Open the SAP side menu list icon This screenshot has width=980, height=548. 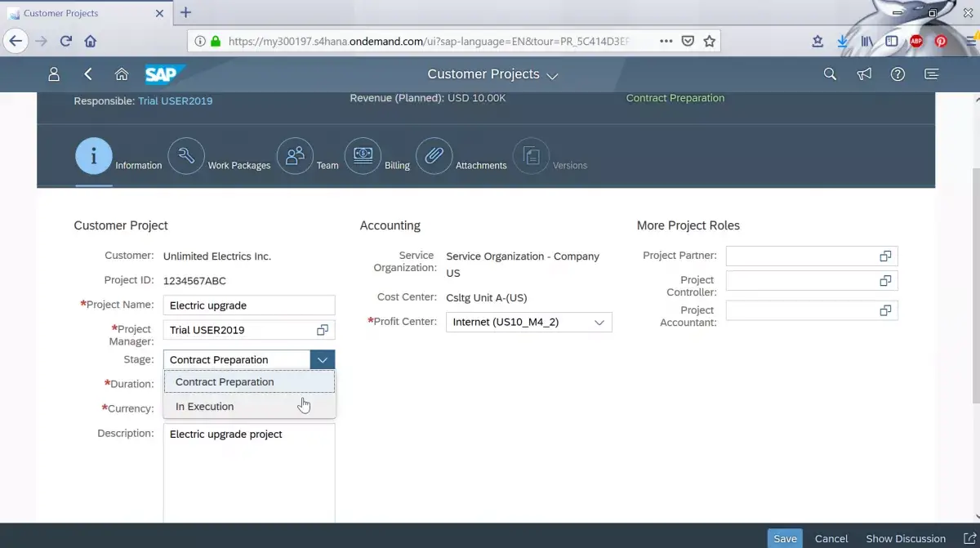click(931, 74)
